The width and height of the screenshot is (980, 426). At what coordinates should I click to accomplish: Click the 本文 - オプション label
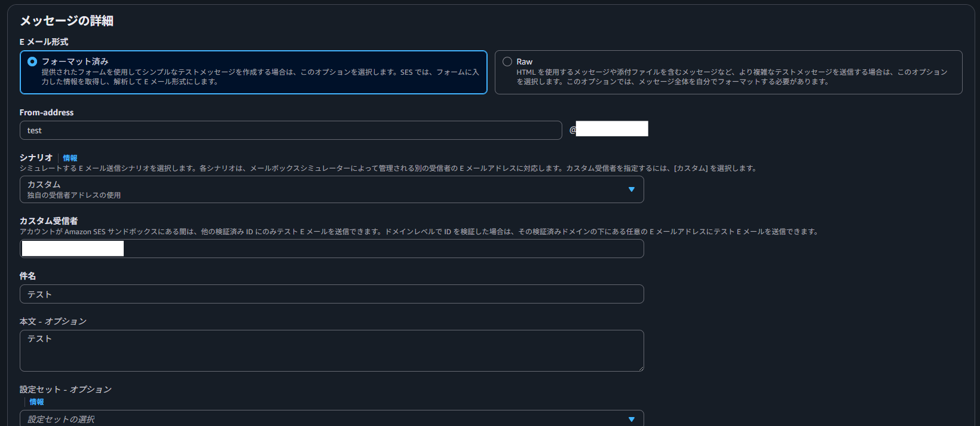(x=53, y=321)
